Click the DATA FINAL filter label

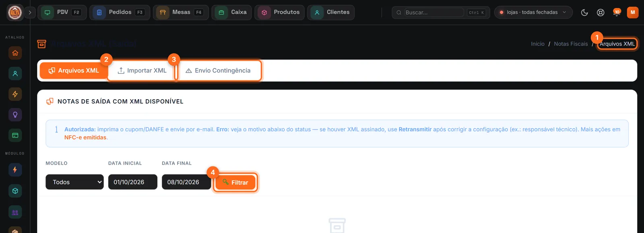177,163
